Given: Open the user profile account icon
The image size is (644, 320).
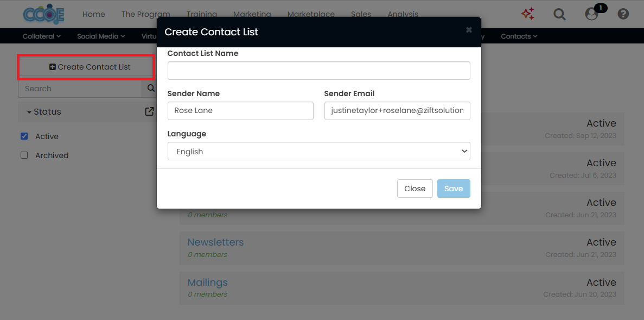Looking at the screenshot, I should (x=591, y=15).
